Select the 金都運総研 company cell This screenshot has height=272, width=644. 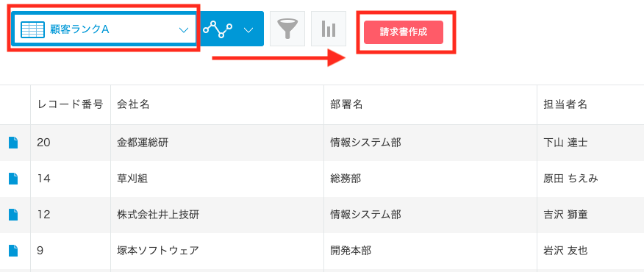pyautogui.click(x=217, y=143)
